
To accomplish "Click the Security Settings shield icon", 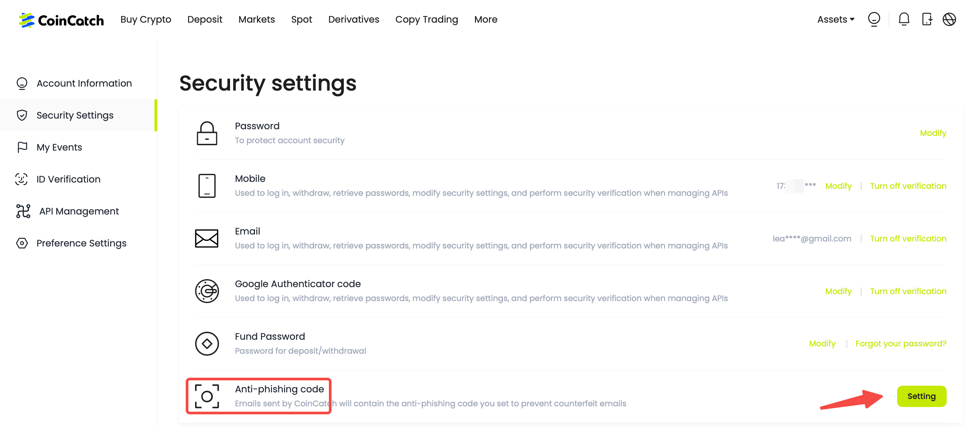I will 22,115.
